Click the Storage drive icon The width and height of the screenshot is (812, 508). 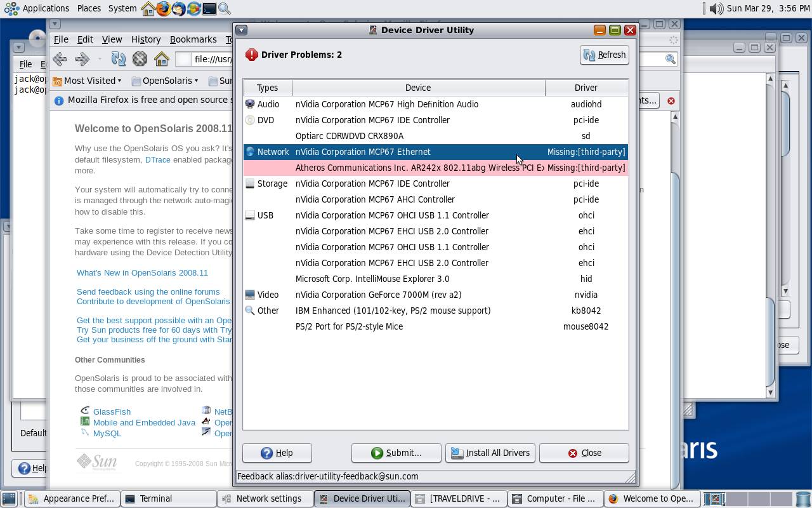[250, 184]
